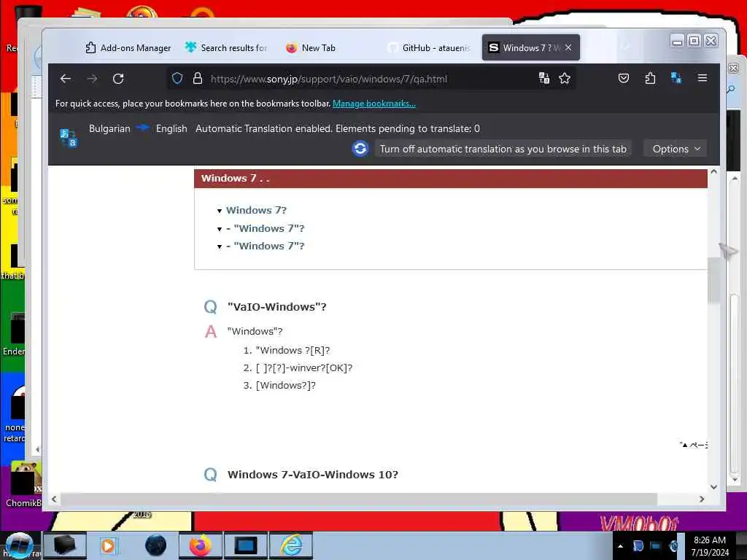This screenshot has width=747, height=560.
Task: Click the translation bar logo icon
Action: [68, 138]
